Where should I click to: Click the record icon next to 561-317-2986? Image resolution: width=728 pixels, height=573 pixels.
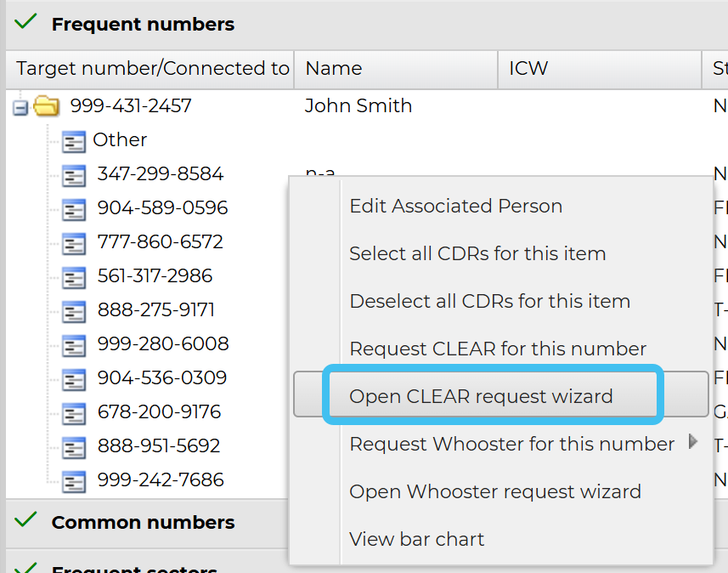point(75,277)
